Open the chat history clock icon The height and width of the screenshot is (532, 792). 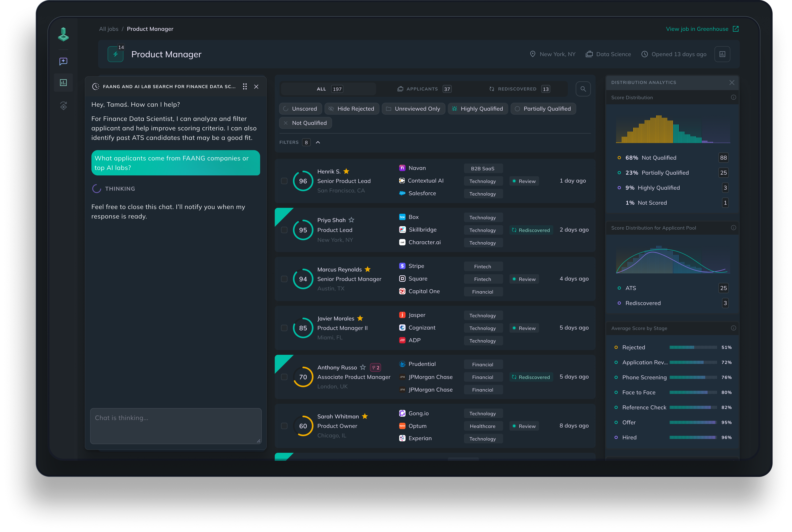(96, 87)
